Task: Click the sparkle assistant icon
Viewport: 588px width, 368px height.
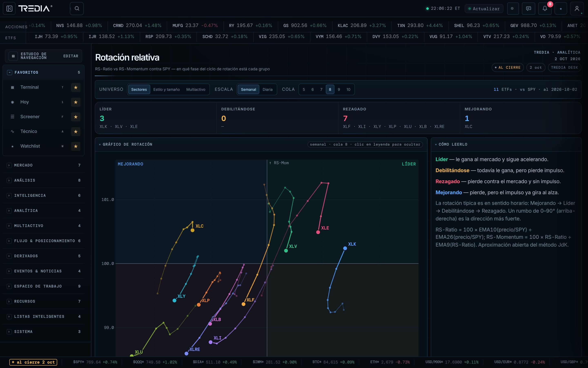Action: point(561,9)
